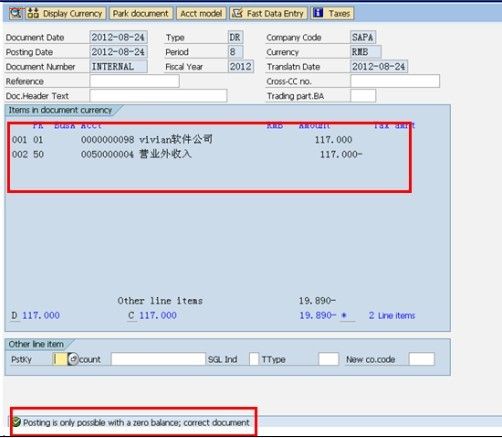The image size is (502, 438).
Task: Select line item 001 vivian account row
Action: 182,140
